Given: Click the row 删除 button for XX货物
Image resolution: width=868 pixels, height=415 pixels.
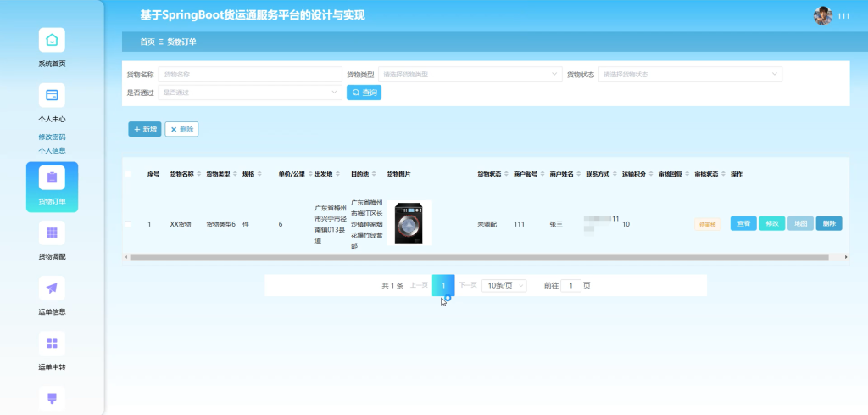Looking at the screenshot, I should (829, 224).
